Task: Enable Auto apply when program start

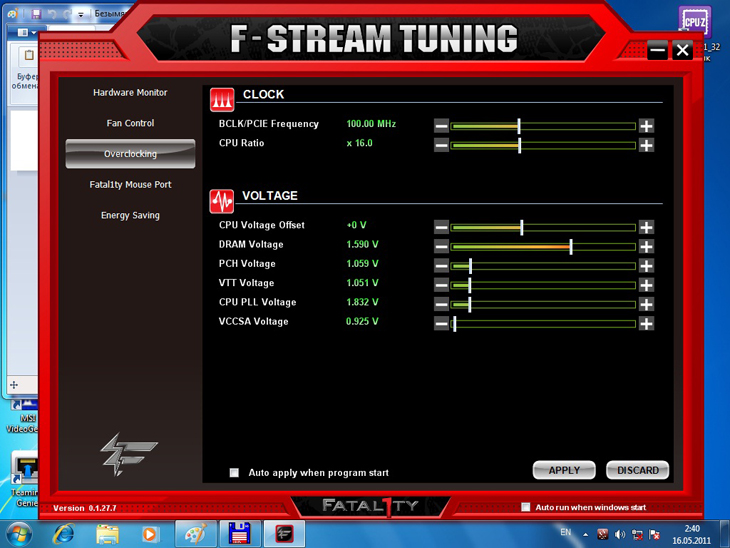Action: tap(235, 473)
